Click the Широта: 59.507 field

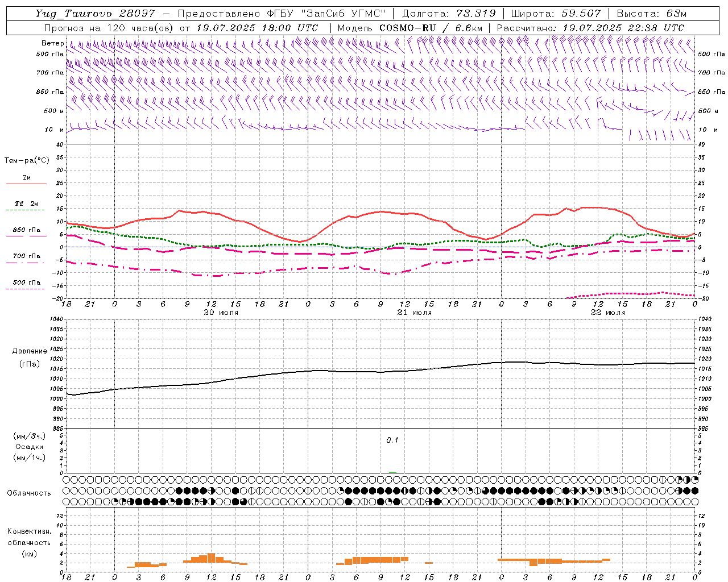tap(556, 14)
